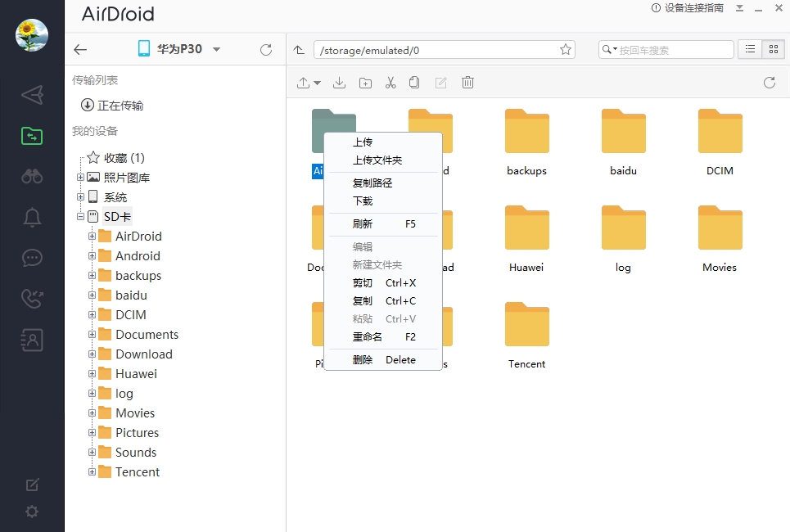790x532 pixels.
Task: Choose 下载 in context menu
Action: (x=383, y=201)
